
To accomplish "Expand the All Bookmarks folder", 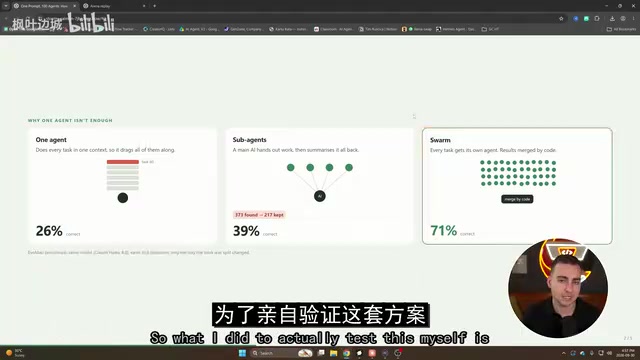I will 621,29.
